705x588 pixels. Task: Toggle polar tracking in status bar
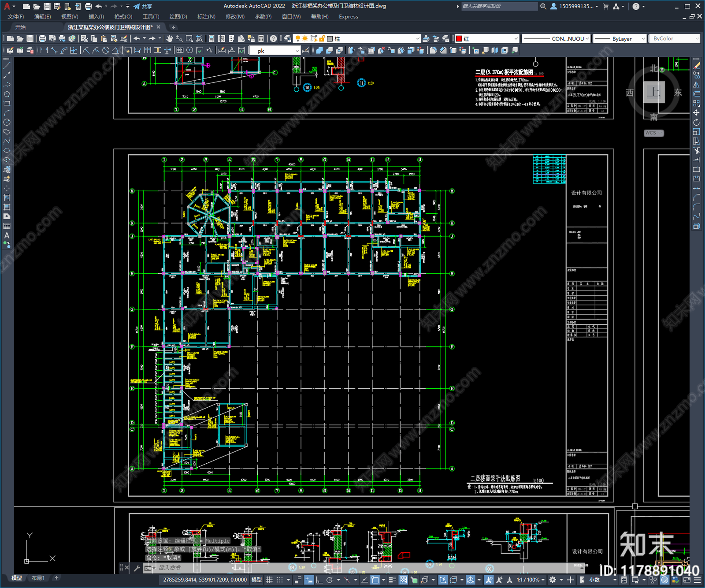330,580
